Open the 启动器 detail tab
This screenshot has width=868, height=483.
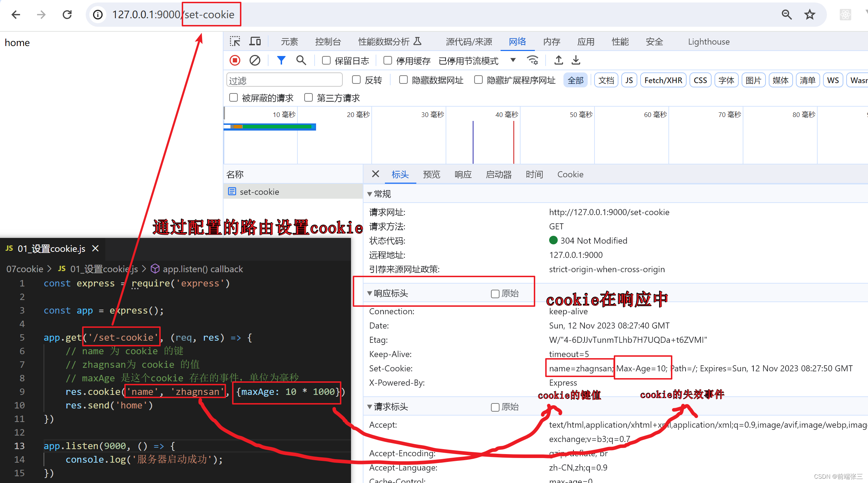tap(498, 174)
